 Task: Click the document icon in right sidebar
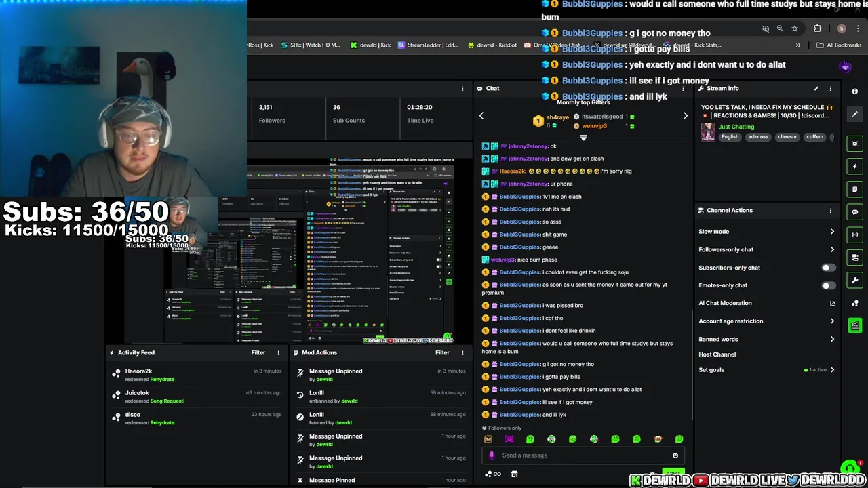point(854,189)
